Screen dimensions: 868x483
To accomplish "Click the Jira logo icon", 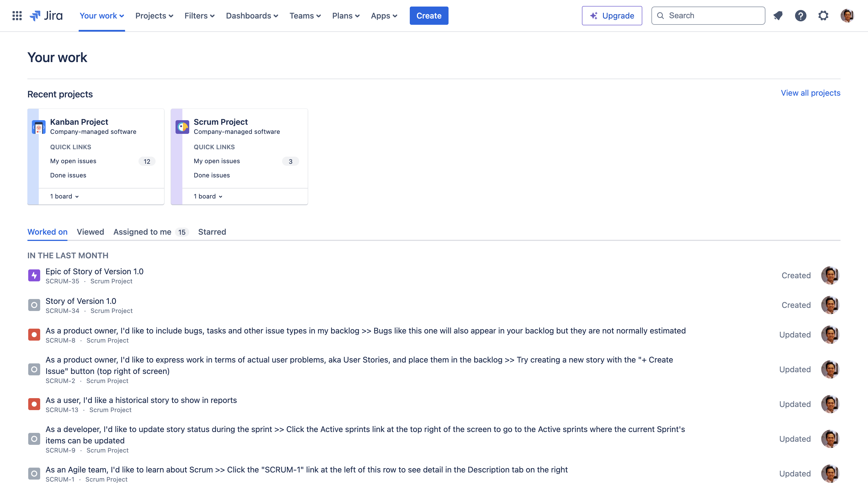I will click(x=33, y=15).
